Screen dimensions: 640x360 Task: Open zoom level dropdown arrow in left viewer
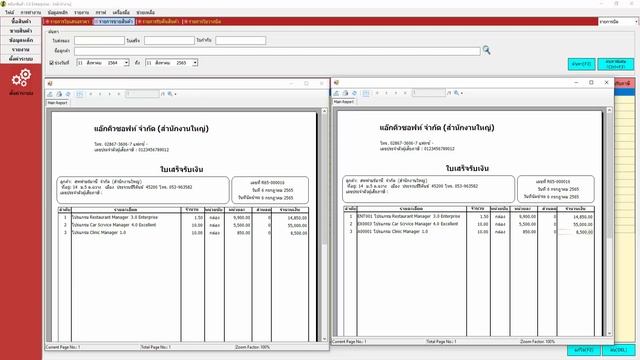coord(176,94)
